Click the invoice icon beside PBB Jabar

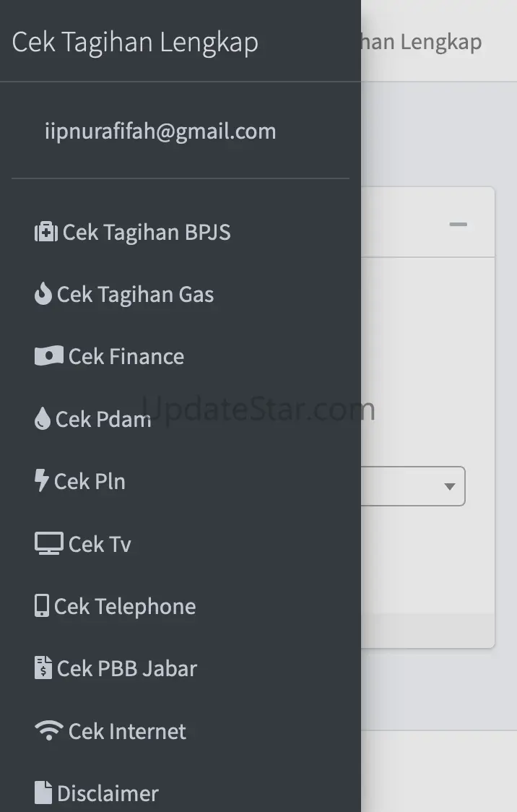coord(43,668)
